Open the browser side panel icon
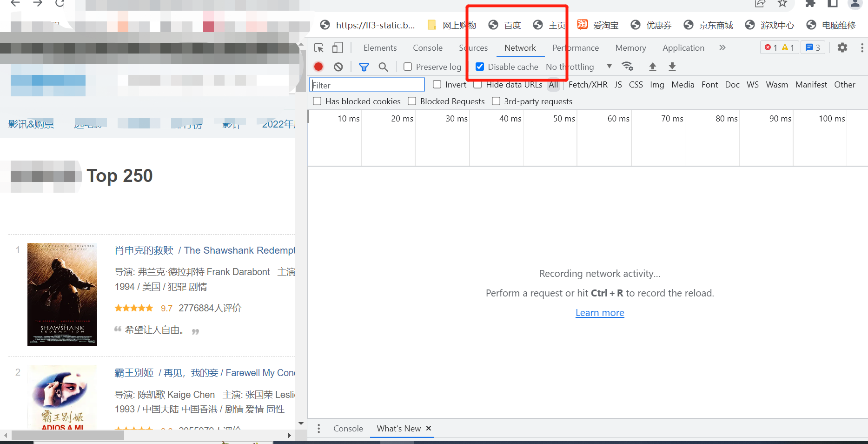Screen dimensions: 868x444 [x=833, y=4]
